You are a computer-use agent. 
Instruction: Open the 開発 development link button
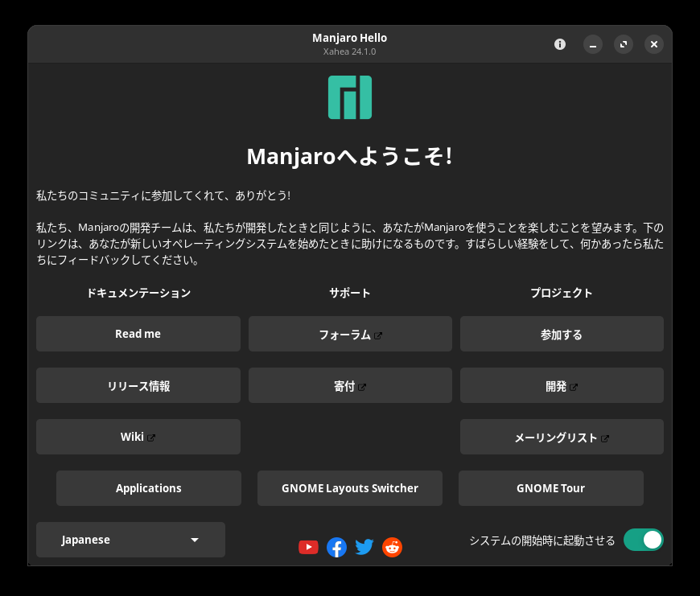pyautogui.click(x=562, y=385)
